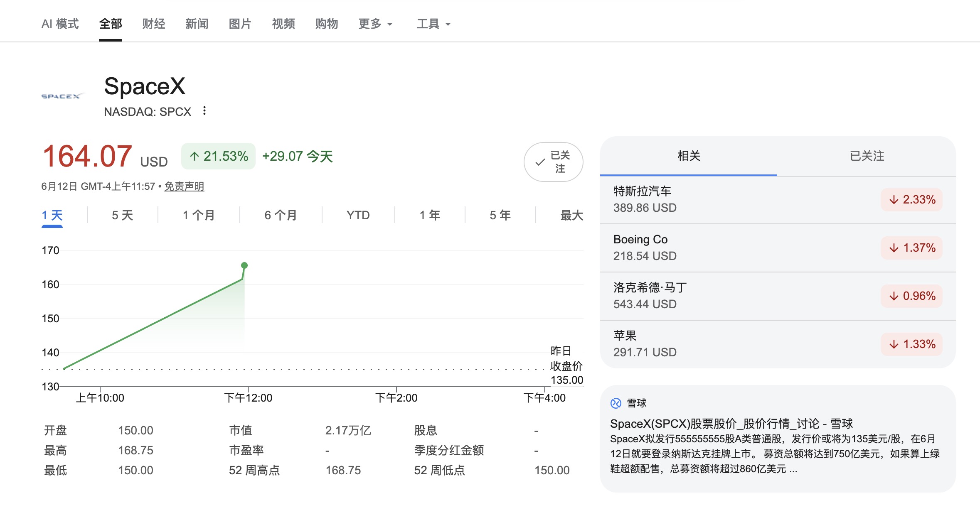Click the 季度分红金额 label
Viewport: 980px width, 510px height.
449,450
